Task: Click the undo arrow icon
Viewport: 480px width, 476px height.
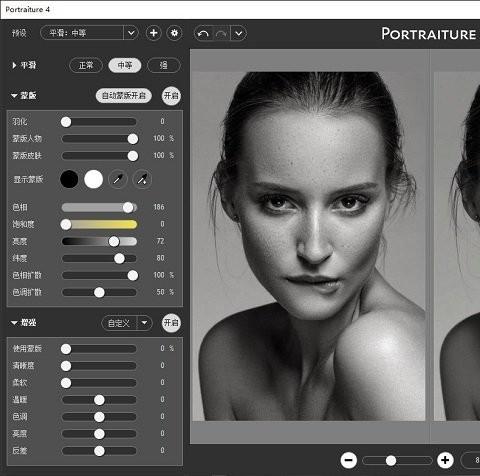Action: 203,33
